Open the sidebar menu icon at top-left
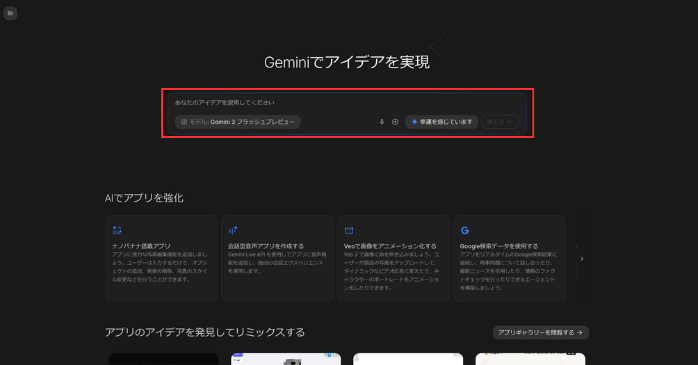The height and width of the screenshot is (365, 698). coord(10,13)
